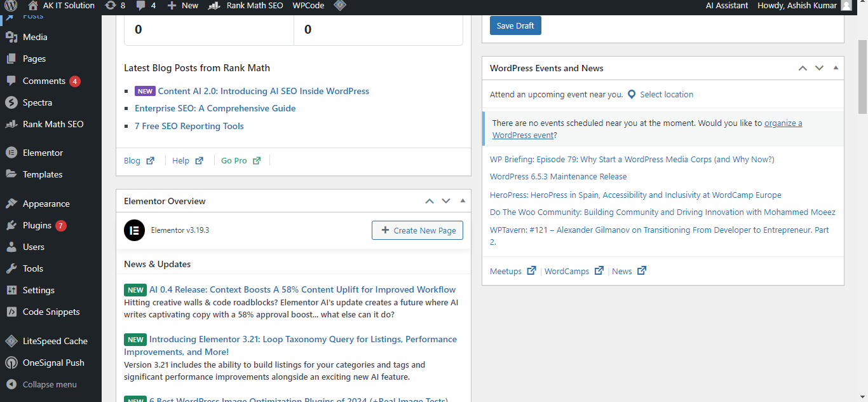
Task: Open the Rank Math Help link
Action: tap(187, 161)
